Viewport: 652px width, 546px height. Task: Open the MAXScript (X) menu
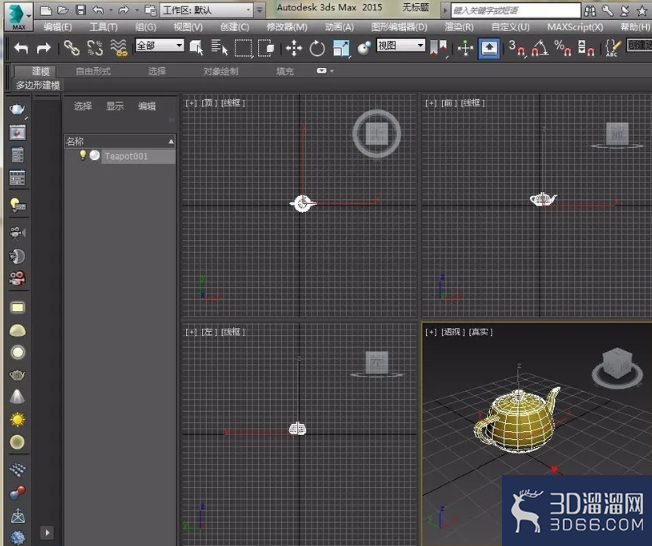click(575, 27)
